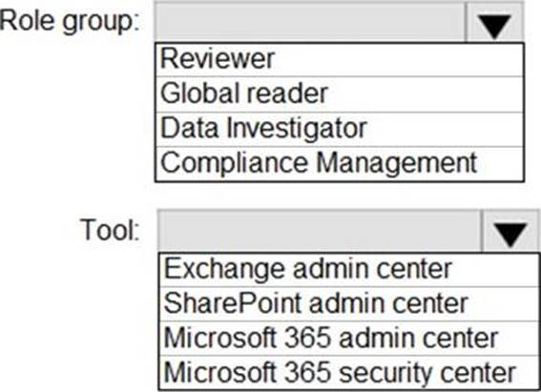The height and width of the screenshot is (392, 541).
Task: Click the Tool label text
Action: (x=110, y=230)
